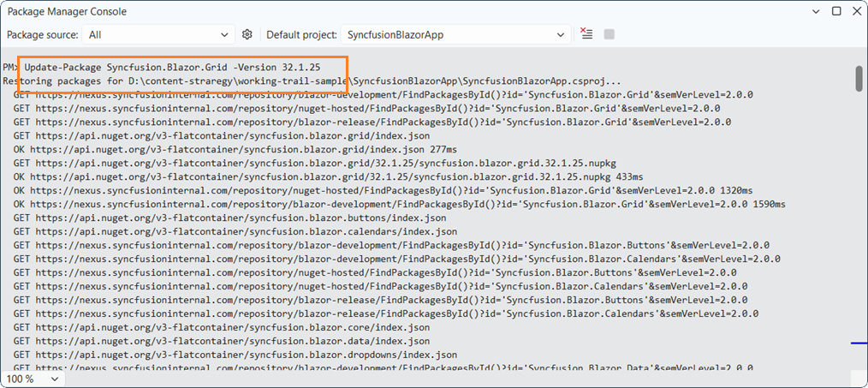868x388 pixels.
Task: Click the GET syncfusion.blazor.grid.32.1.25.nupkg line
Action: [315, 164]
